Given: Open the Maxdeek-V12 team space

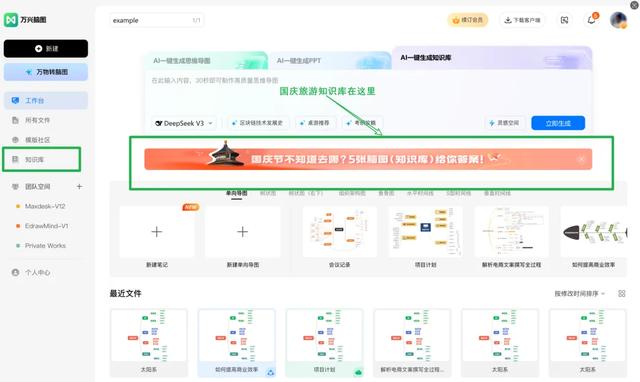Looking at the screenshot, I should click(x=45, y=206).
